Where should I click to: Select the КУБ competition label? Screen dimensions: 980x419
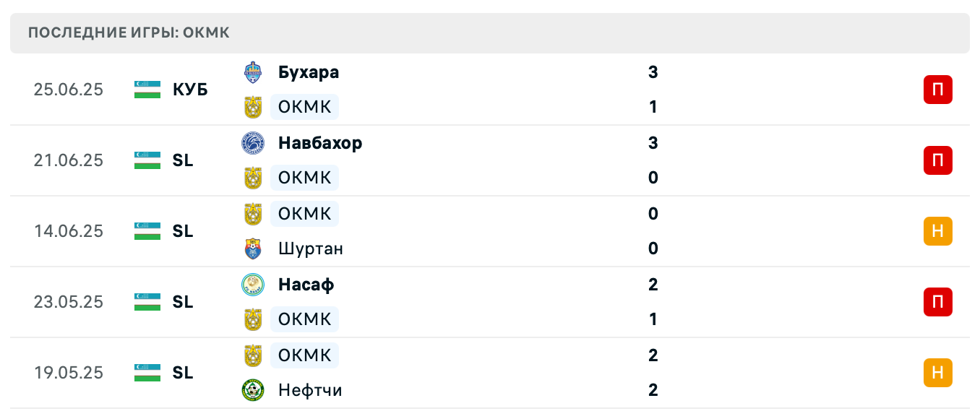pyautogui.click(x=189, y=90)
